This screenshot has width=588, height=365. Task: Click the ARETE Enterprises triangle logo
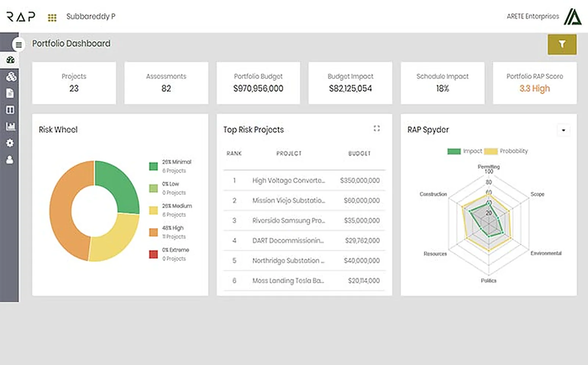[573, 17]
